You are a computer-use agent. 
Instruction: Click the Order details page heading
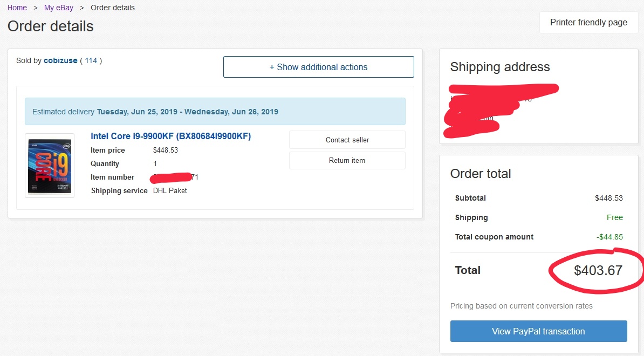click(50, 26)
